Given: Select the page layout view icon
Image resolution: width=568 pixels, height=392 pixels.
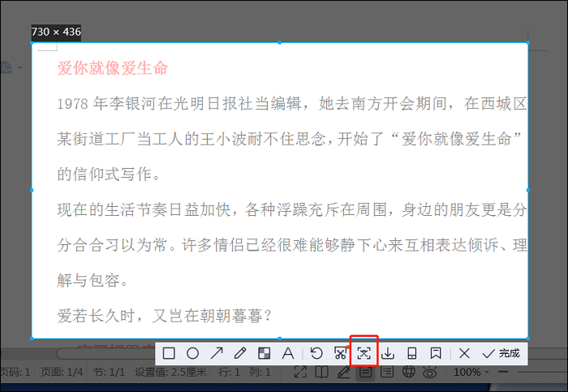Looking at the screenshot, I should [365, 372].
